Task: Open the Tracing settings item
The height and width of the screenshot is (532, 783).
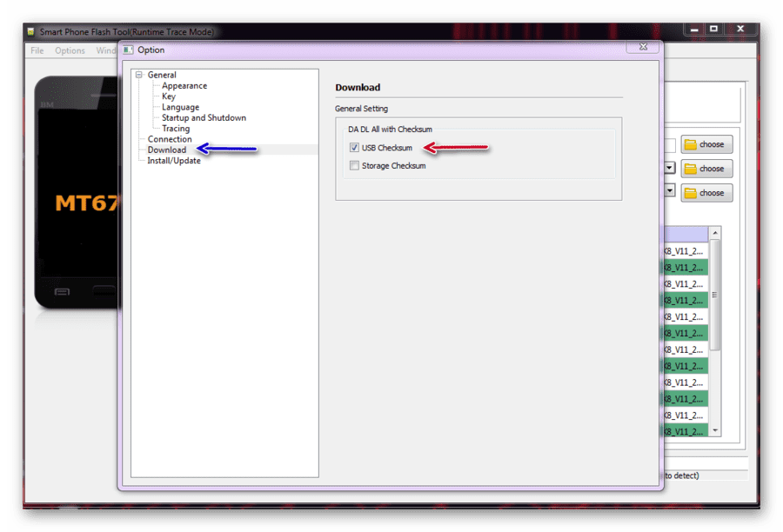Action: [176, 129]
